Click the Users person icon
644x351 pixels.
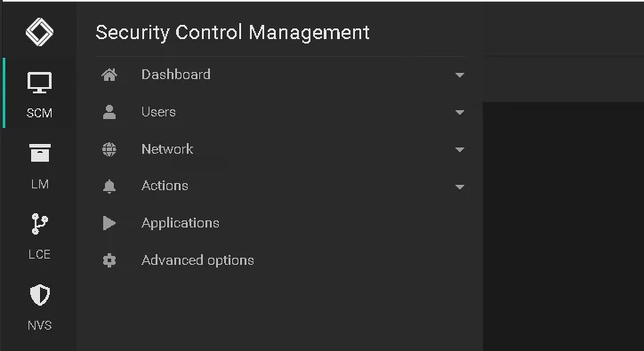109,112
